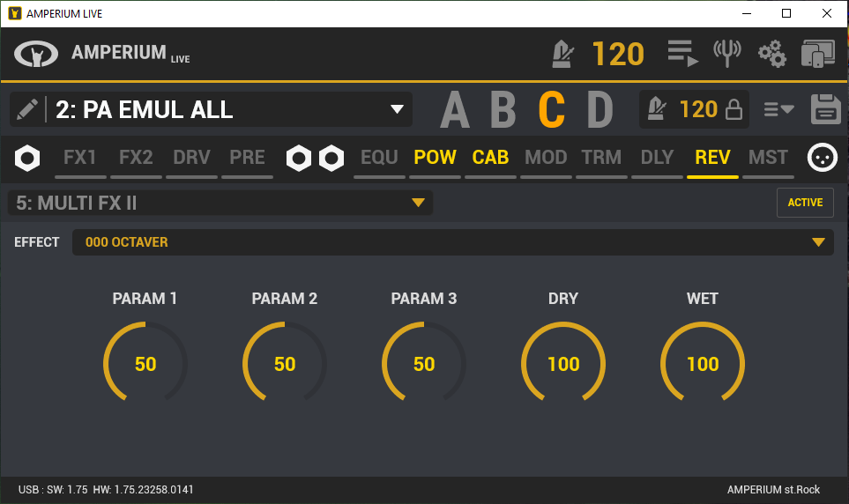This screenshot has height=504, width=849.
Task: Open the setlist playlist icon
Action: 682,53
